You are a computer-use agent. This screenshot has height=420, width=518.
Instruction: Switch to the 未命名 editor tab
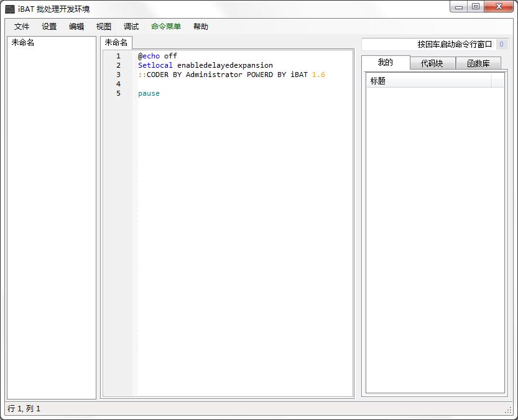click(x=116, y=42)
